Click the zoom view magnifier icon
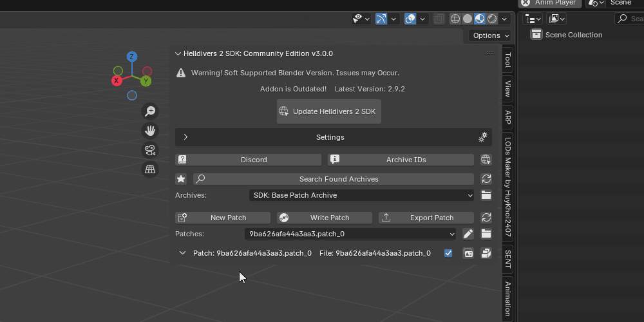 click(x=150, y=111)
